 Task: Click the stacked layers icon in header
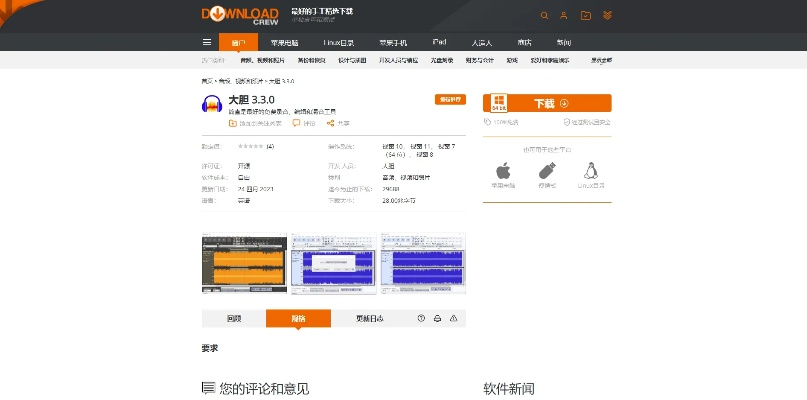tap(607, 15)
